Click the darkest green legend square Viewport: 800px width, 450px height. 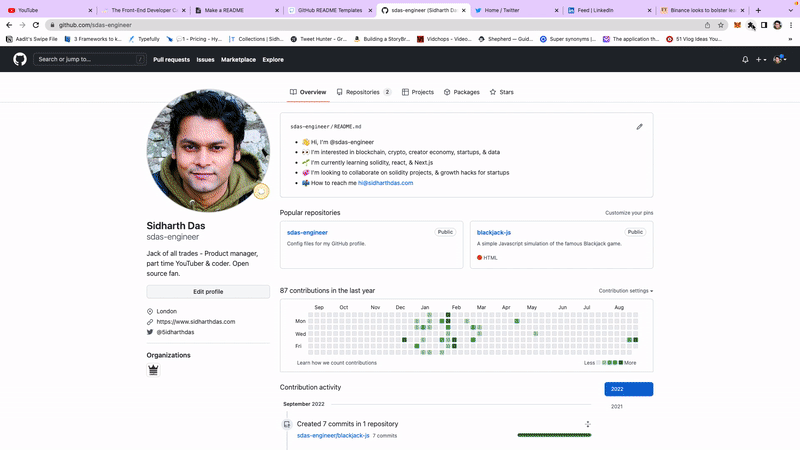point(620,363)
